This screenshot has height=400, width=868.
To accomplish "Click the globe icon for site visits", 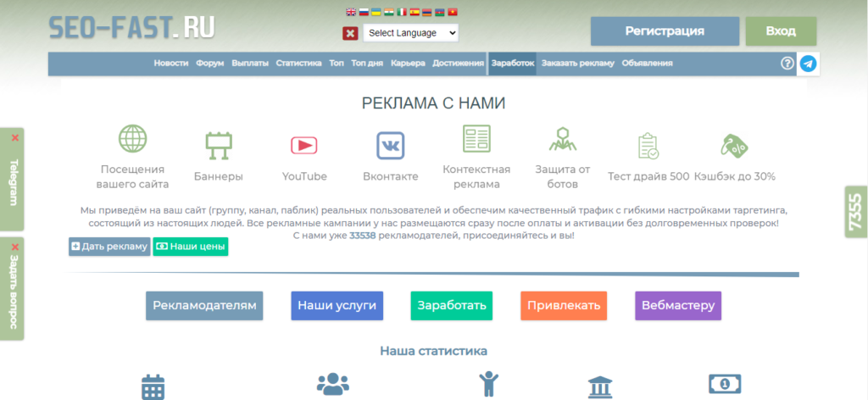I will [x=133, y=139].
